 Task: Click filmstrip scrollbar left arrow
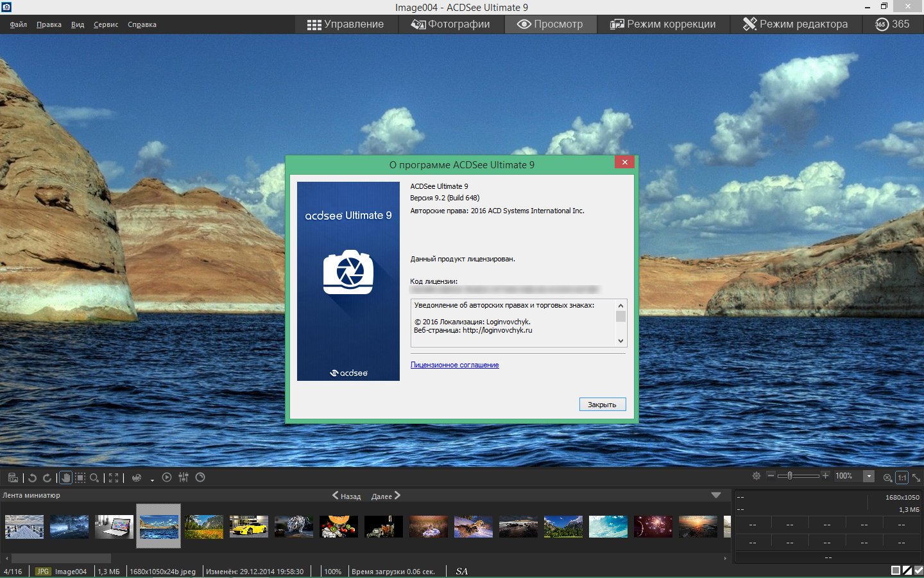tap(6, 559)
